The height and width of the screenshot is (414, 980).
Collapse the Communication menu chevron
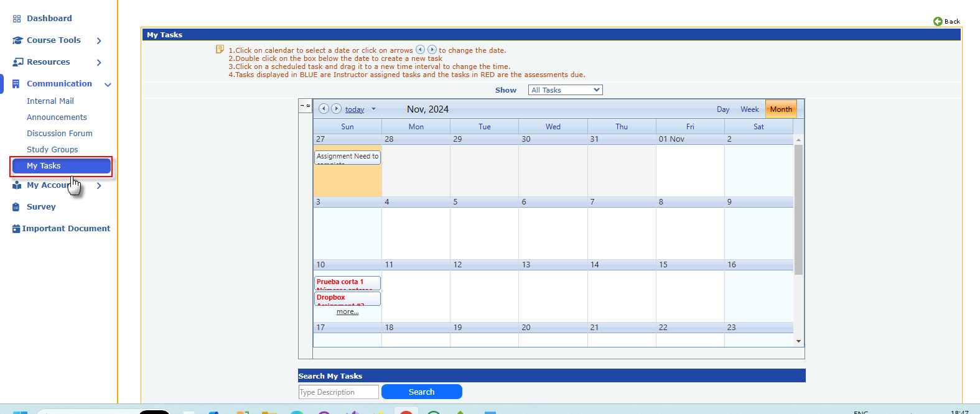(108, 85)
